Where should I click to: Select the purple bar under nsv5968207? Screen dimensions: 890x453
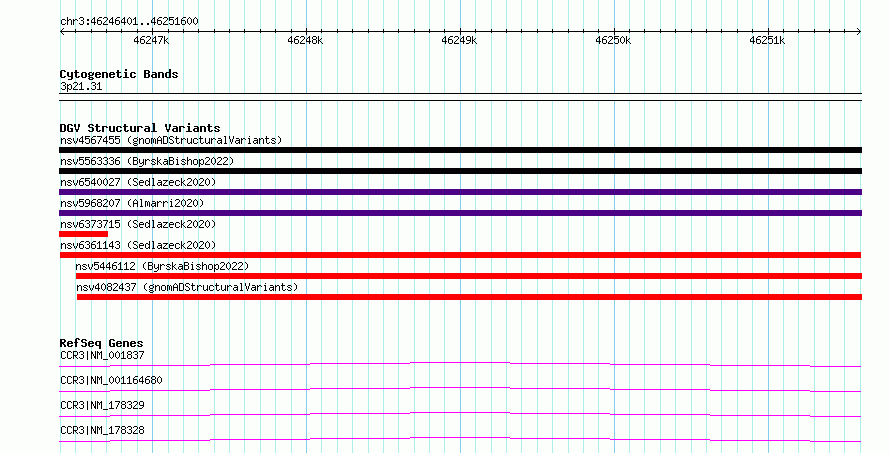[x=460, y=213]
